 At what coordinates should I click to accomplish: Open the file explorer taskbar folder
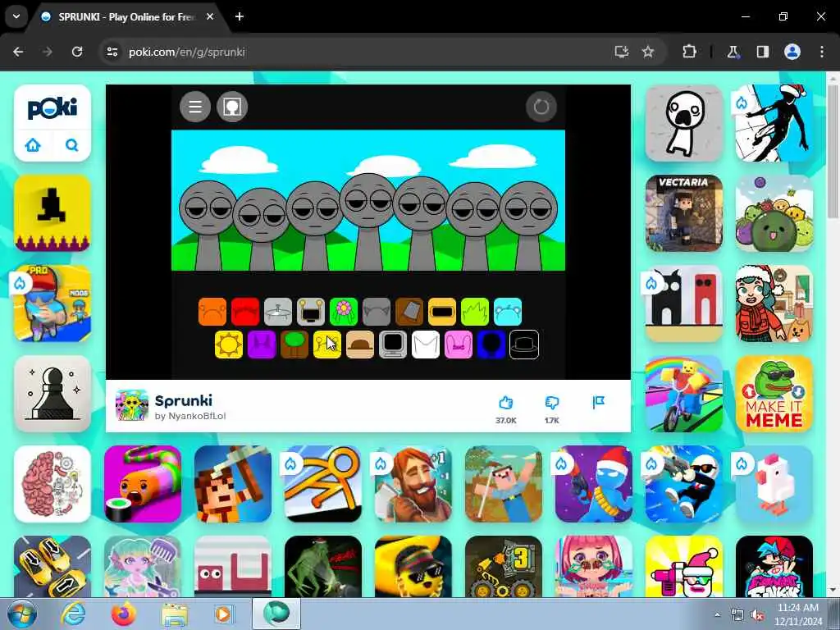[175, 615]
